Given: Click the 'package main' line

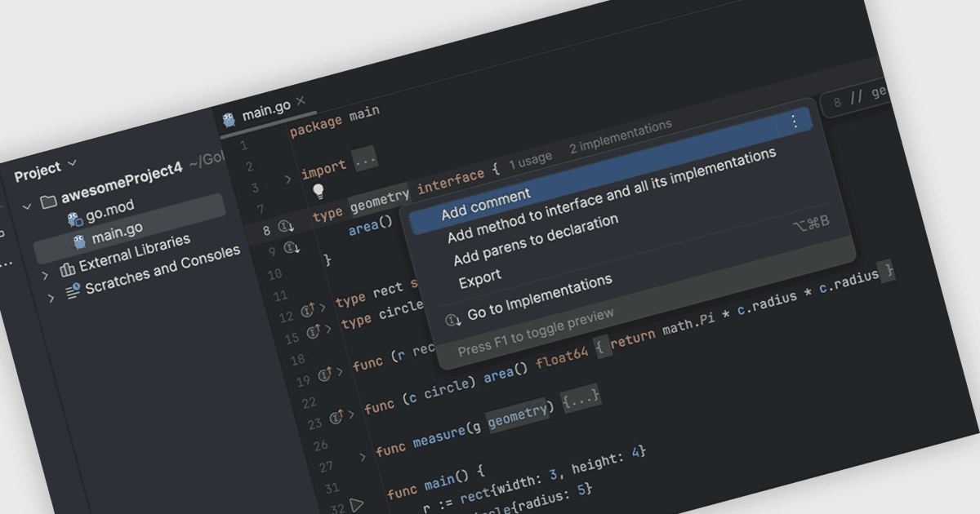Looking at the screenshot, I should [335, 122].
